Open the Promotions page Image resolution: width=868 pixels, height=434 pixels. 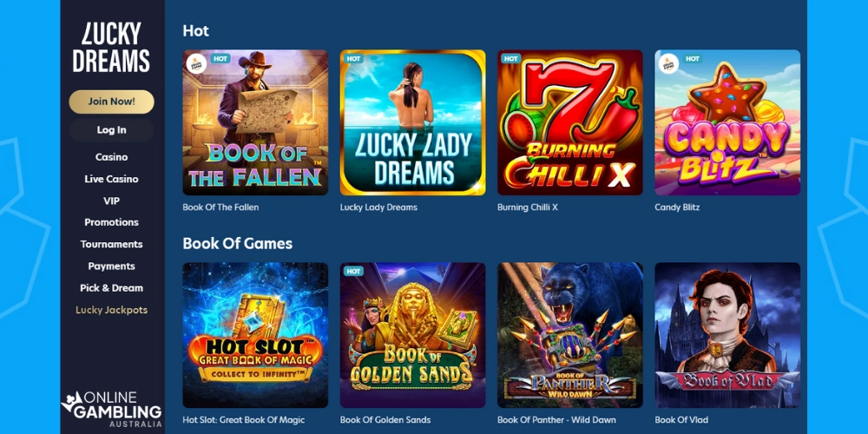(111, 222)
